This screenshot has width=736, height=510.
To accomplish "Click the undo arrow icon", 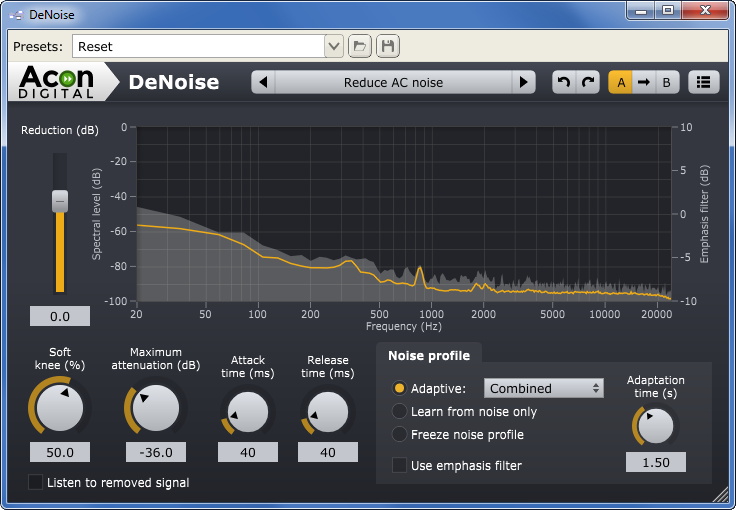I will pos(564,82).
